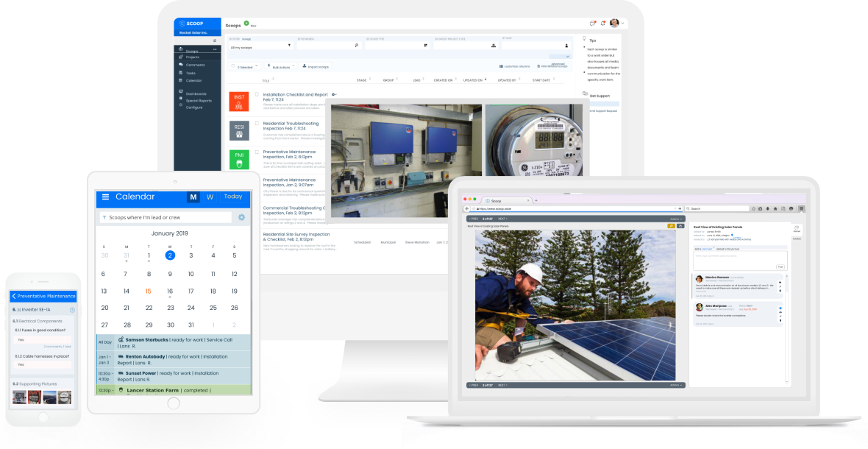This screenshot has height=449, width=868.
Task: Open the messages icon beside the bell
Action: (x=593, y=24)
